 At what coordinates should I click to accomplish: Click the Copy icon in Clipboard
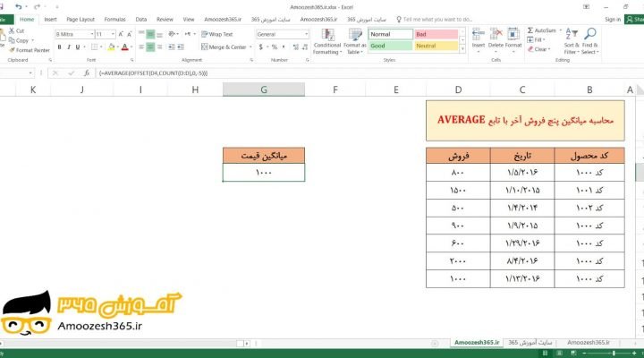pyautogui.click(x=12, y=40)
